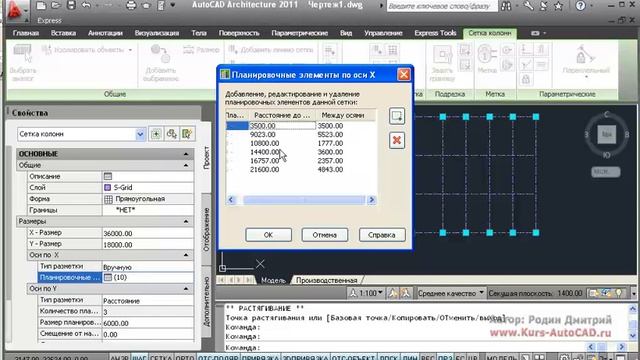
Task: Click the wrench icon in title bar
Action: 528,6
